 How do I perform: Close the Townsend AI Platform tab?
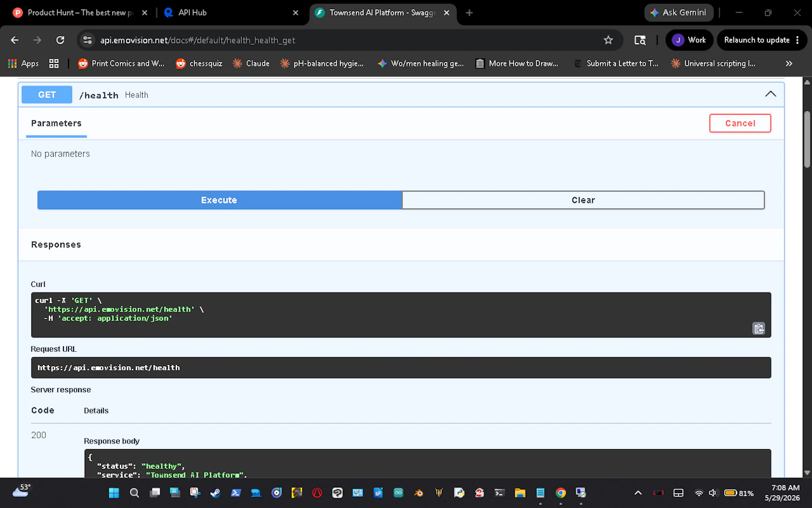[x=447, y=13]
